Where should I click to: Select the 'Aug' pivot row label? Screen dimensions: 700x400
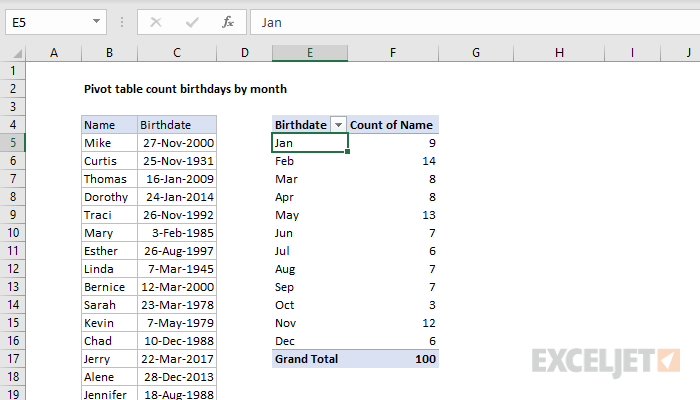click(x=310, y=269)
